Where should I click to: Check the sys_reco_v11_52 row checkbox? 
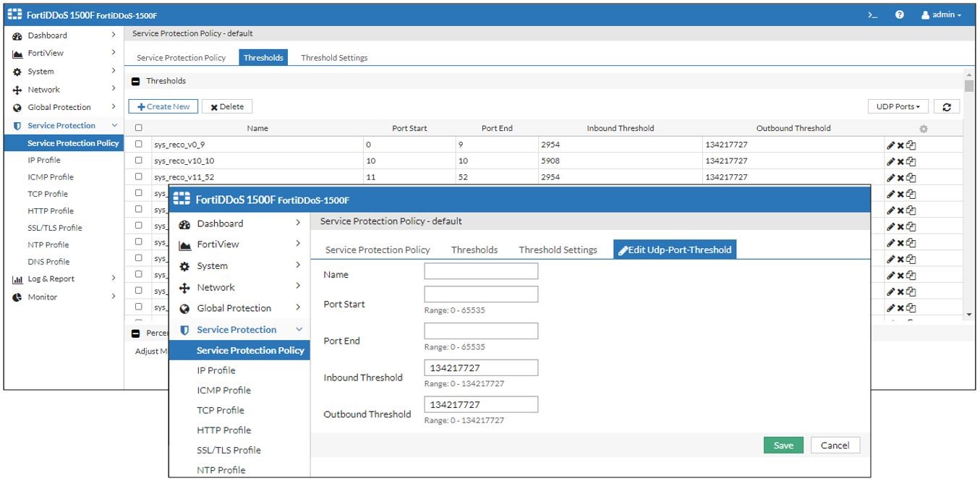click(x=139, y=176)
